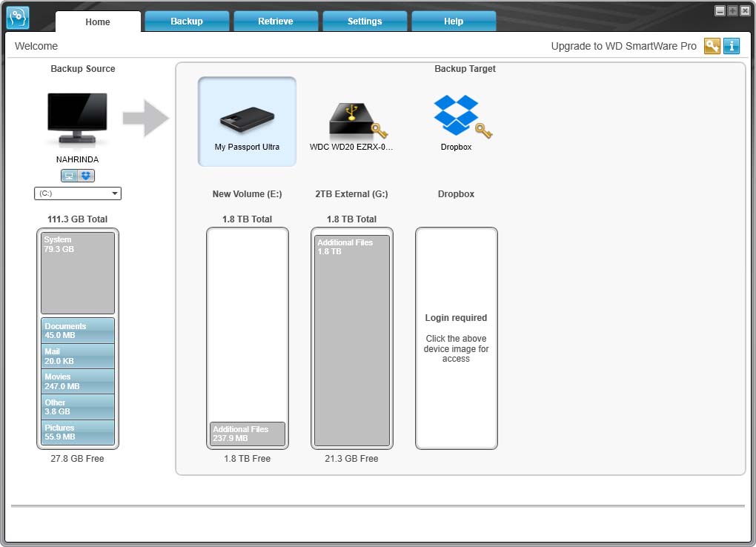
Task: Click the Pictures 55.9 MB category
Action: [x=78, y=432]
